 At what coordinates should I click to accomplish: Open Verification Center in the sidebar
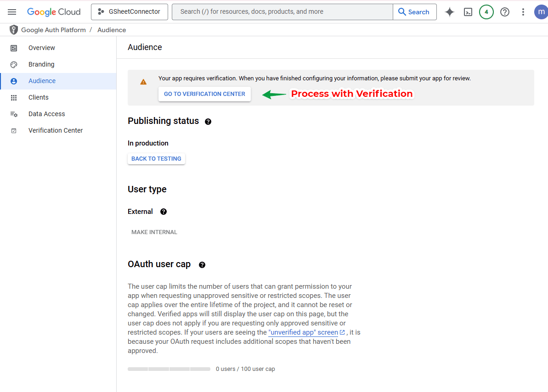[x=58, y=130]
